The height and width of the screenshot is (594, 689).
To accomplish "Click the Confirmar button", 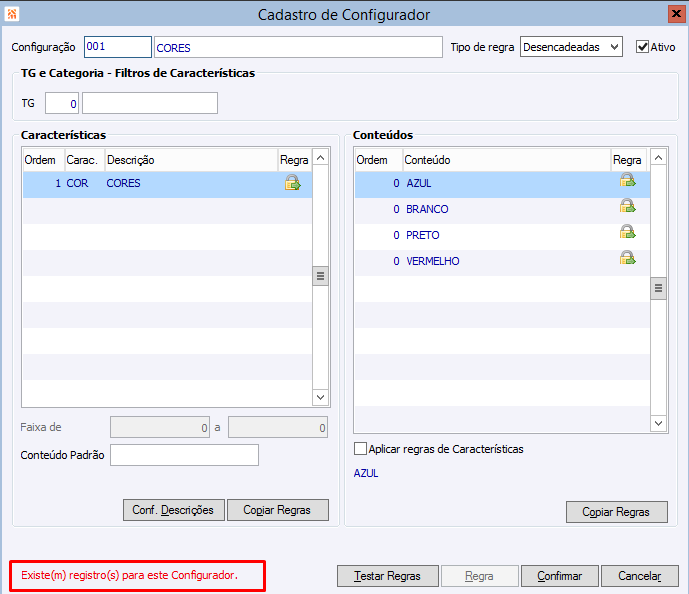I will (x=559, y=576).
